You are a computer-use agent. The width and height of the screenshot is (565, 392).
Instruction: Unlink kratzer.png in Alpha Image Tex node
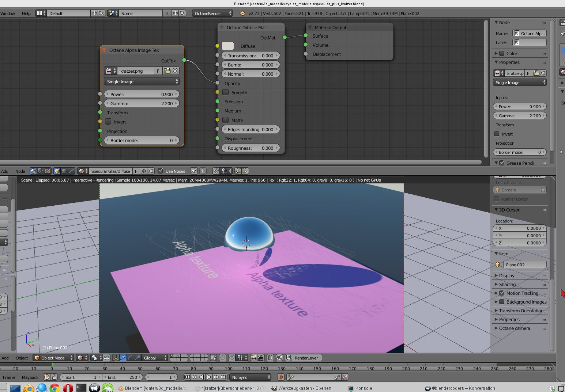pyautogui.click(x=175, y=71)
